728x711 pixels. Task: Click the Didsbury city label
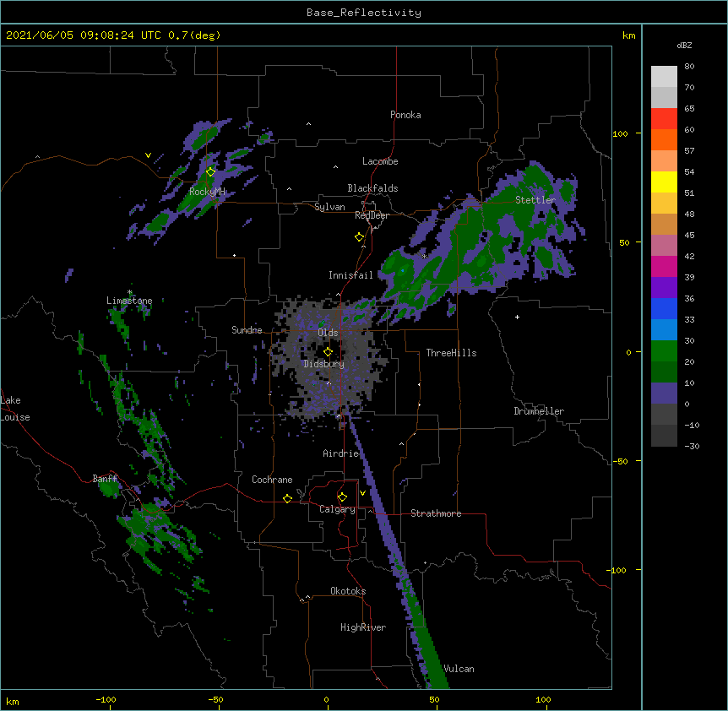pos(324,364)
